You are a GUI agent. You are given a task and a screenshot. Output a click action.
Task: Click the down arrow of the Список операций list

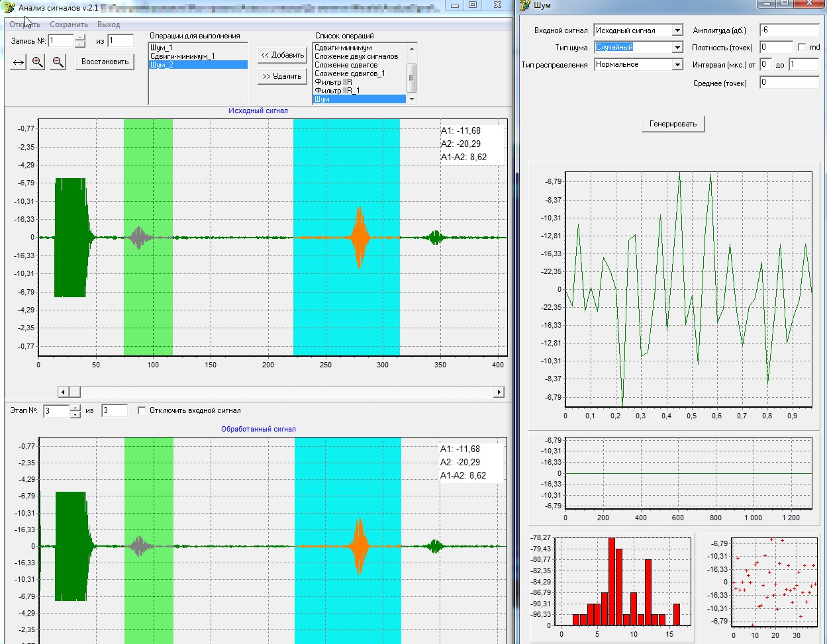(x=413, y=99)
